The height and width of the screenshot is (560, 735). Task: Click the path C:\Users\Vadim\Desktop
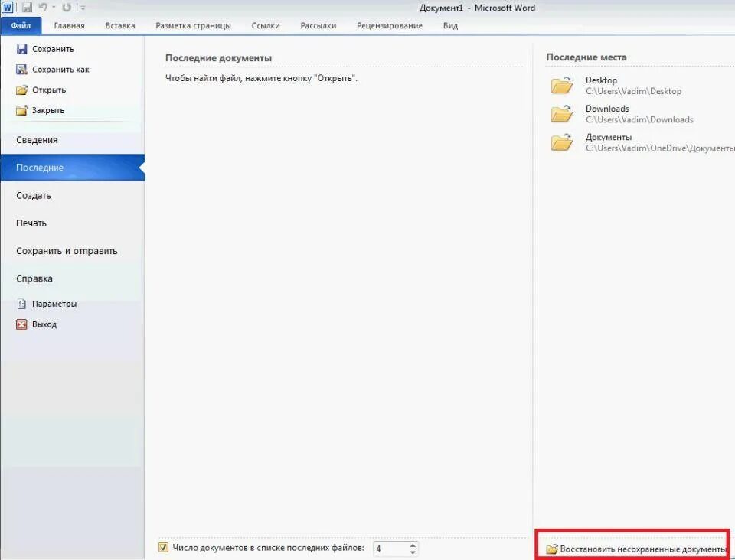633,91
